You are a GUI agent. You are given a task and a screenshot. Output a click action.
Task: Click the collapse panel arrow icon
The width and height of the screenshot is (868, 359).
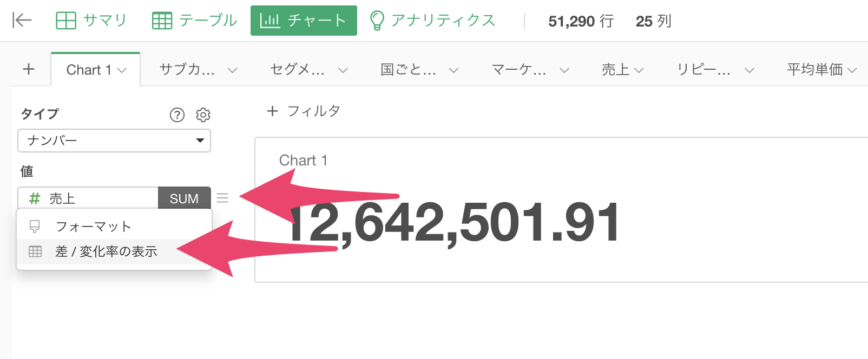click(x=22, y=21)
